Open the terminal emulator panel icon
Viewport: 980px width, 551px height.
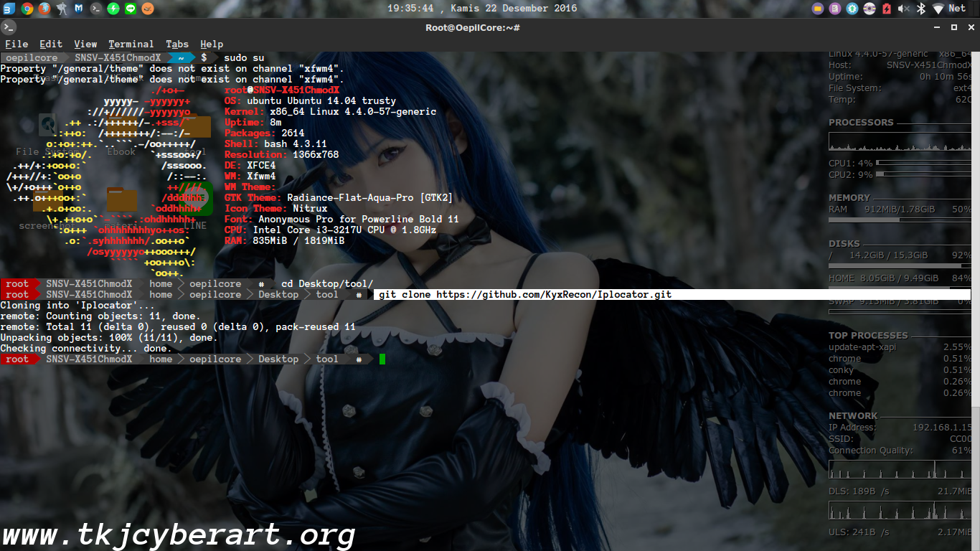97,8
